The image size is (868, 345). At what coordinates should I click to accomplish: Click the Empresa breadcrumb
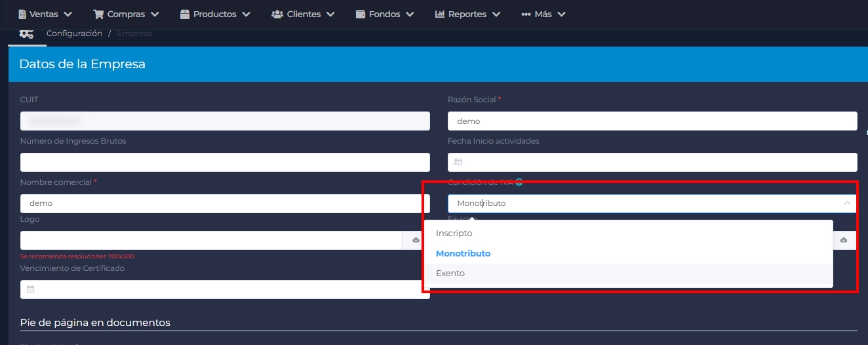click(134, 33)
